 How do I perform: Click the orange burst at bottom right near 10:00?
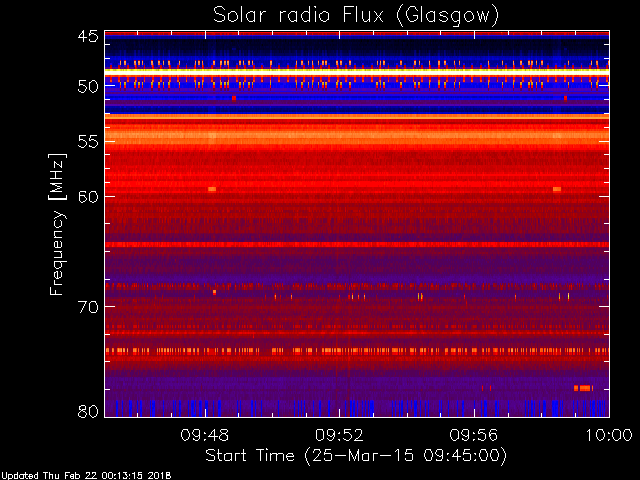pyautogui.click(x=583, y=388)
